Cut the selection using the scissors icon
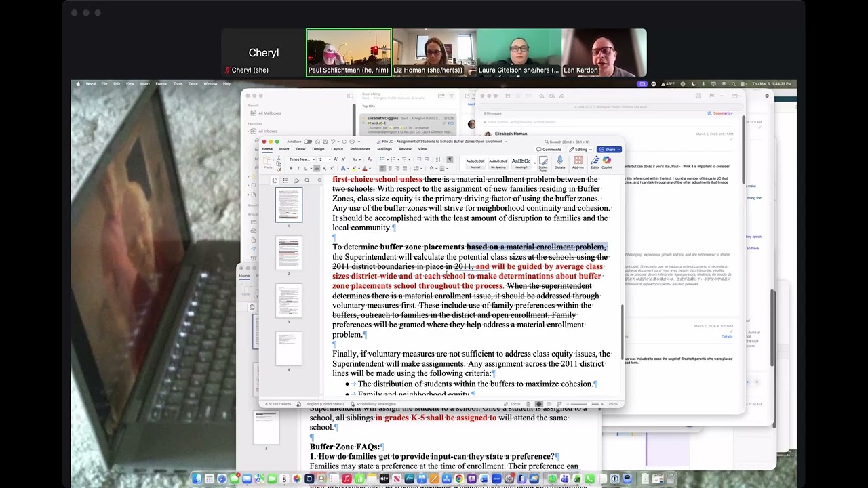 click(279, 158)
